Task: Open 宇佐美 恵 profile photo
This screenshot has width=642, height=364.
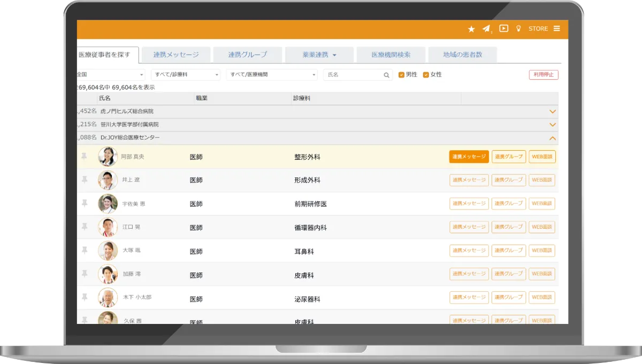Action: pyautogui.click(x=108, y=204)
